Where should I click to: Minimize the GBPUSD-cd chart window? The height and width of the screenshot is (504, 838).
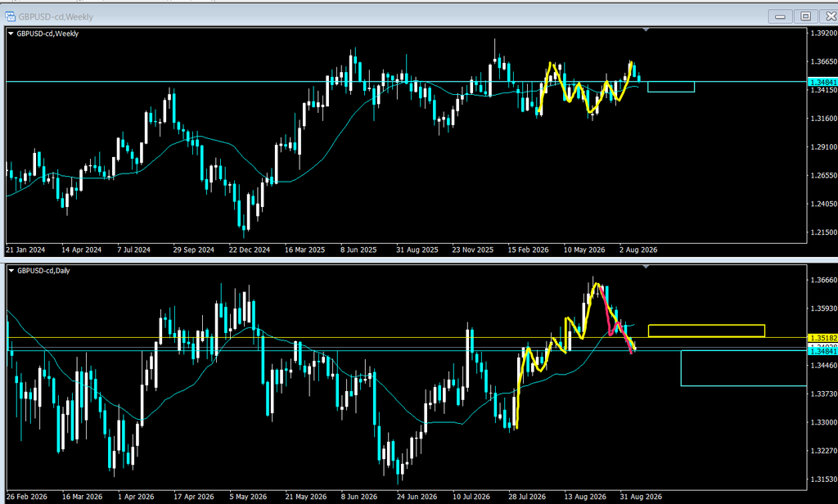(780, 16)
